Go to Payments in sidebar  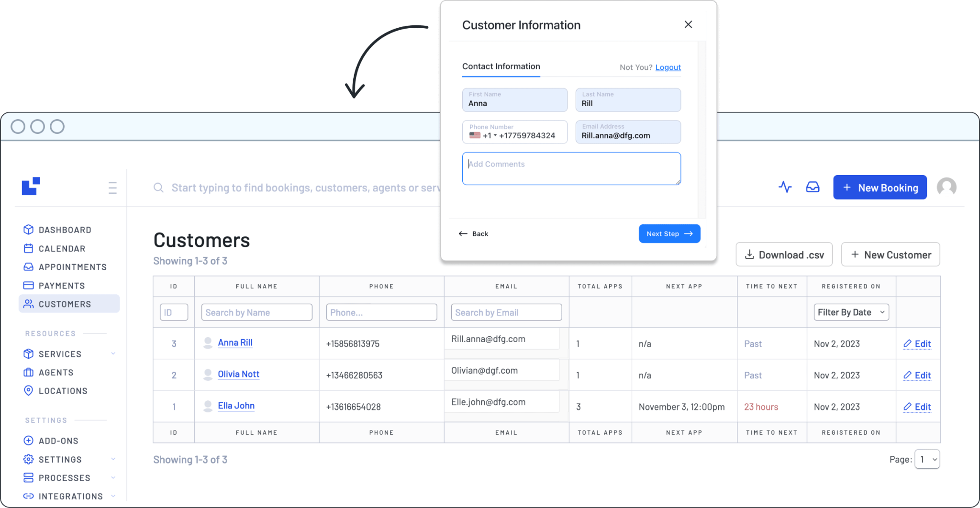pyautogui.click(x=54, y=286)
